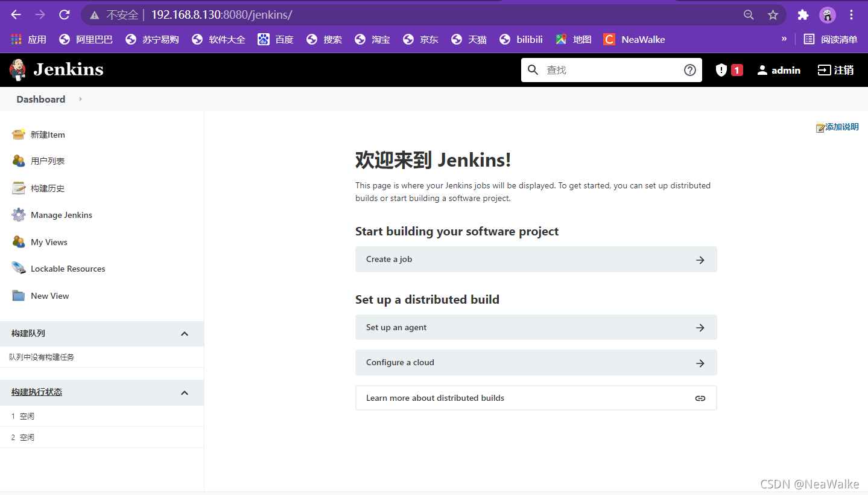Image resolution: width=868 pixels, height=495 pixels.
Task: Open the 苏宁易购 bookmark
Action: coord(152,39)
